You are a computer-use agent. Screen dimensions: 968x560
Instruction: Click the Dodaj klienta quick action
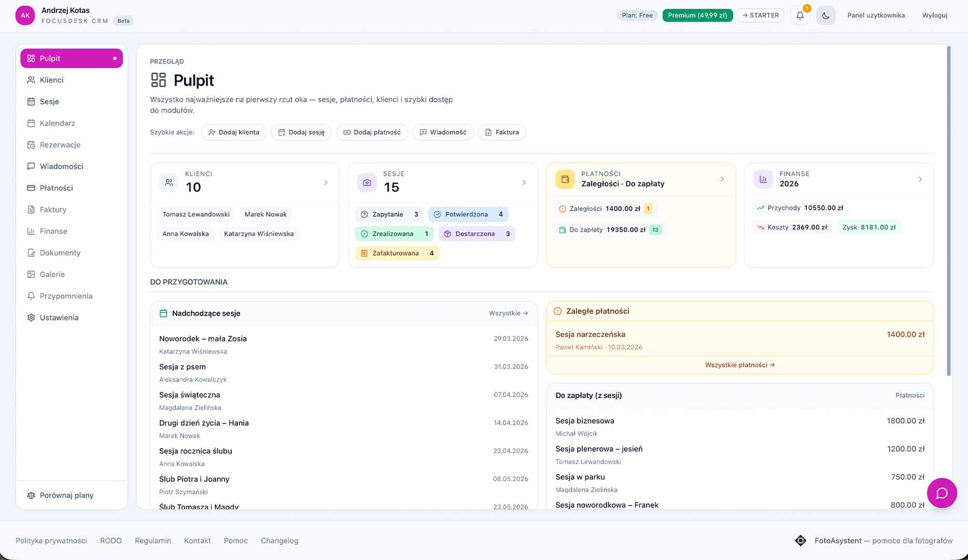pos(234,132)
